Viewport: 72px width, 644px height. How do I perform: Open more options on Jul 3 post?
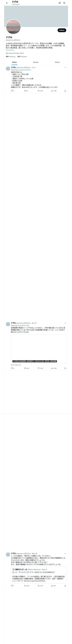[x=65, y=68]
